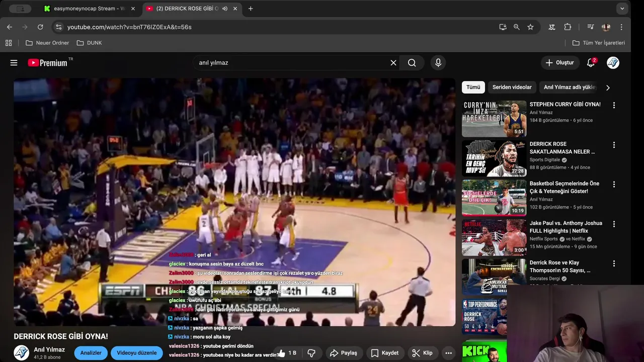
Task: Open site information icon in the address bar
Action: pos(58,27)
